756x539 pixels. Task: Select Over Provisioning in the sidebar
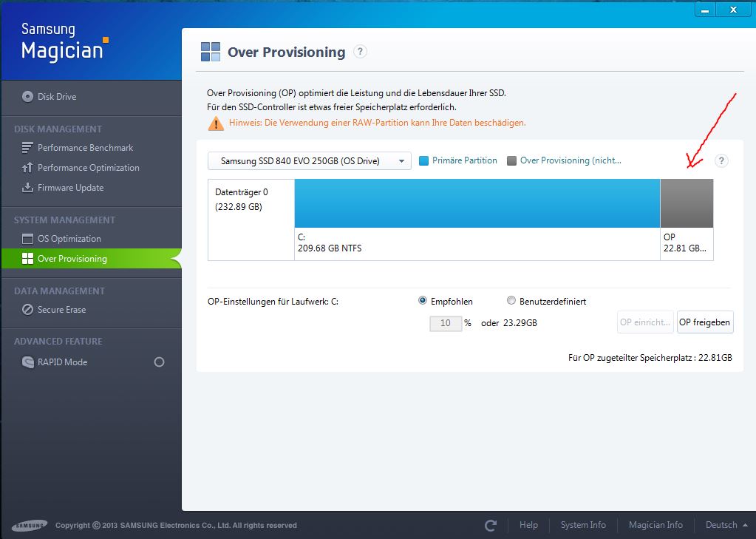coord(72,259)
